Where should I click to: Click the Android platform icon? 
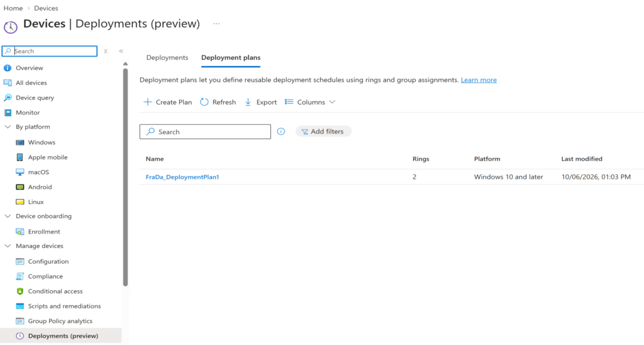19,187
